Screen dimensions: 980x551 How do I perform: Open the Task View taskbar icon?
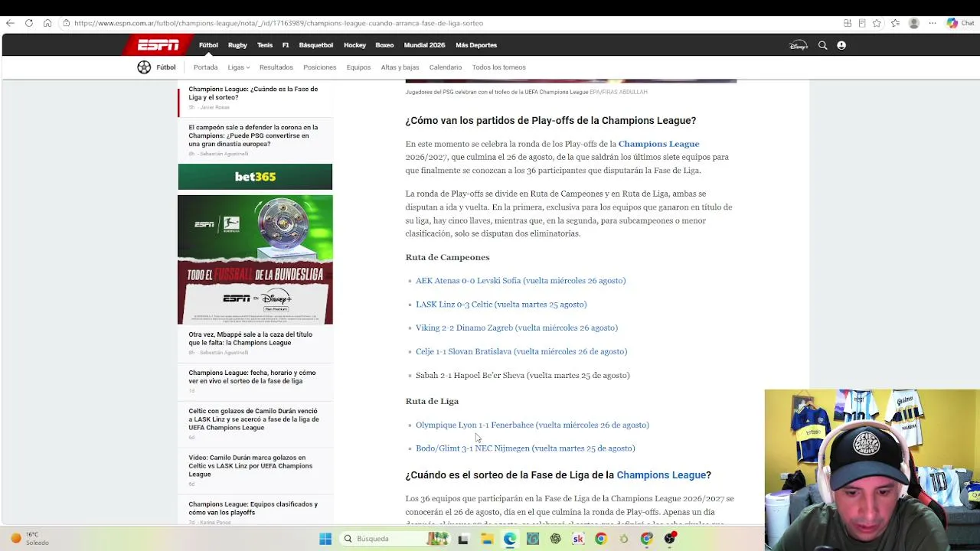click(463, 539)
